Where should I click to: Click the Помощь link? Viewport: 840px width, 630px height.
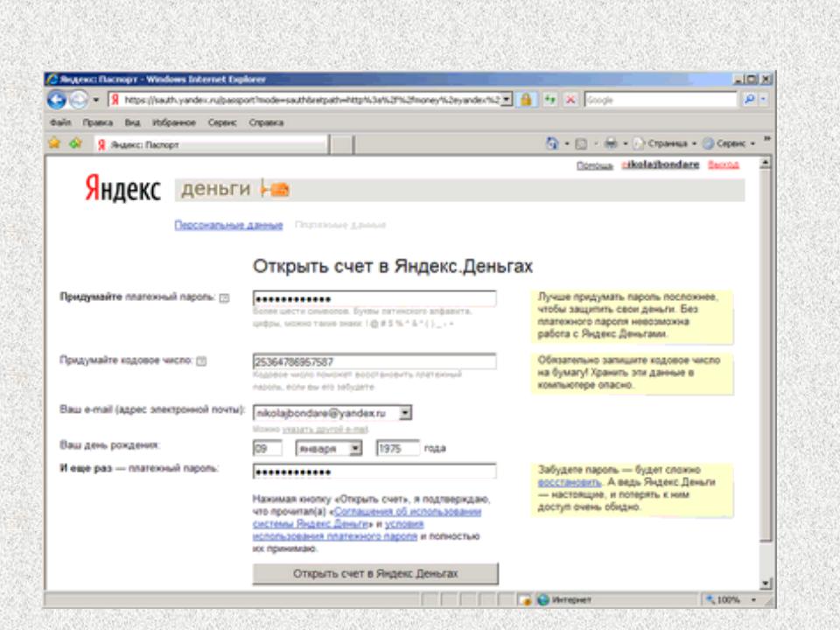595,165
